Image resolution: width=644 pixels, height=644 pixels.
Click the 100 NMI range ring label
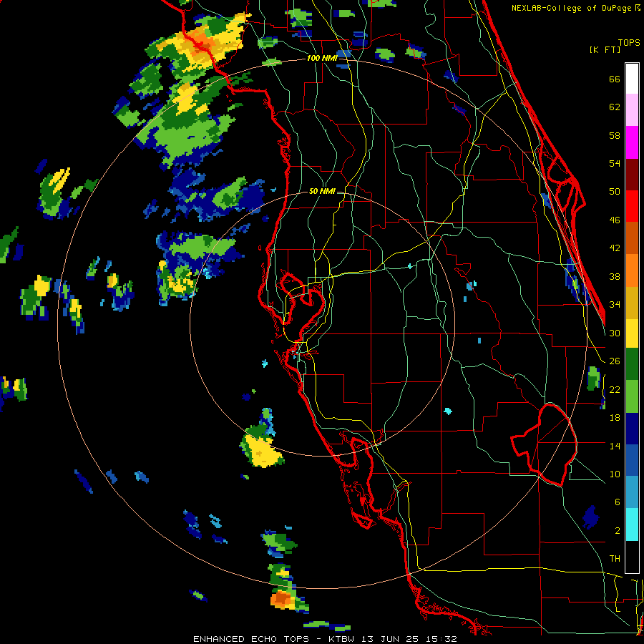(322, 59)
